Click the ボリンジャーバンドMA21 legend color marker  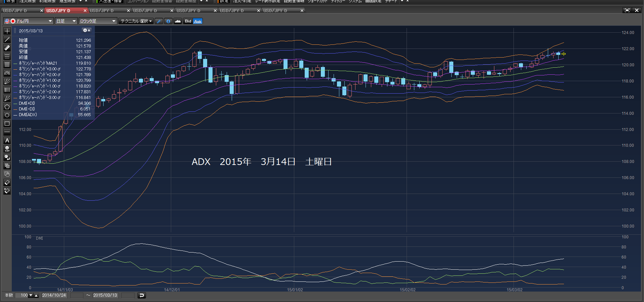(x=15, y=63)
